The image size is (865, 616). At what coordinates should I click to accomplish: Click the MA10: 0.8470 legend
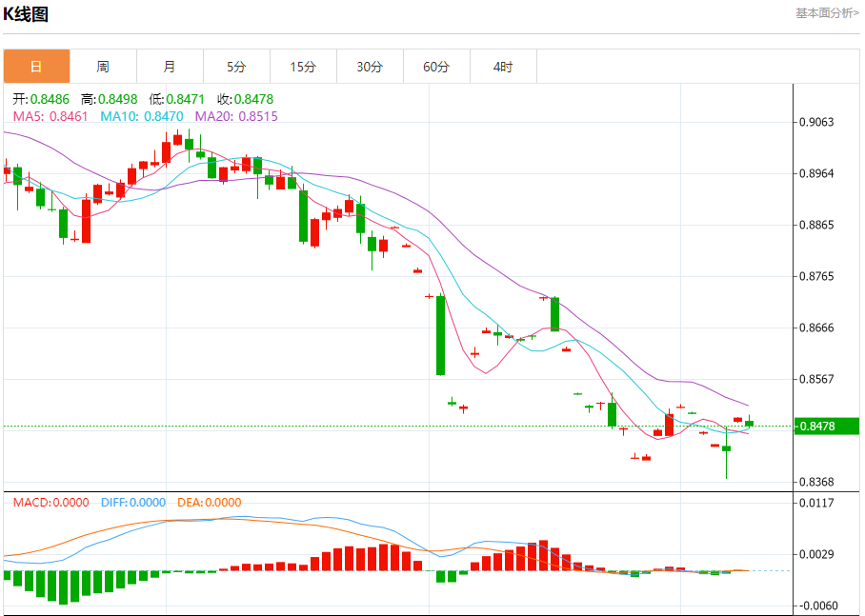click(142, 116)
